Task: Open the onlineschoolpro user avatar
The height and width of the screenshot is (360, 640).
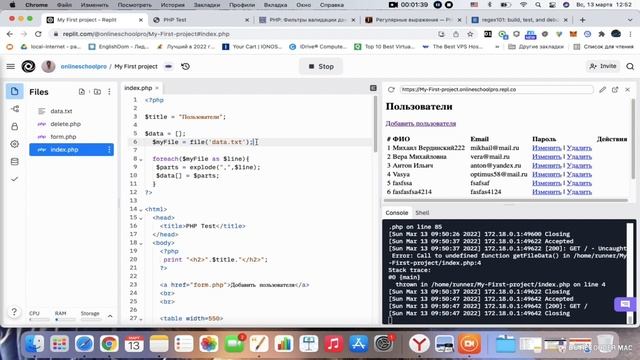Action: click(x=48, y=66)
